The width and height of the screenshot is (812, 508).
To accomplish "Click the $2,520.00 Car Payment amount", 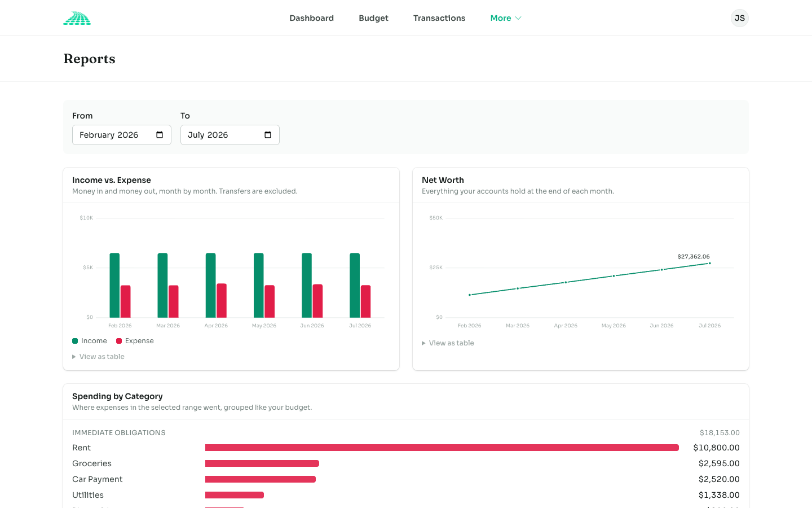I will [719, 479].
